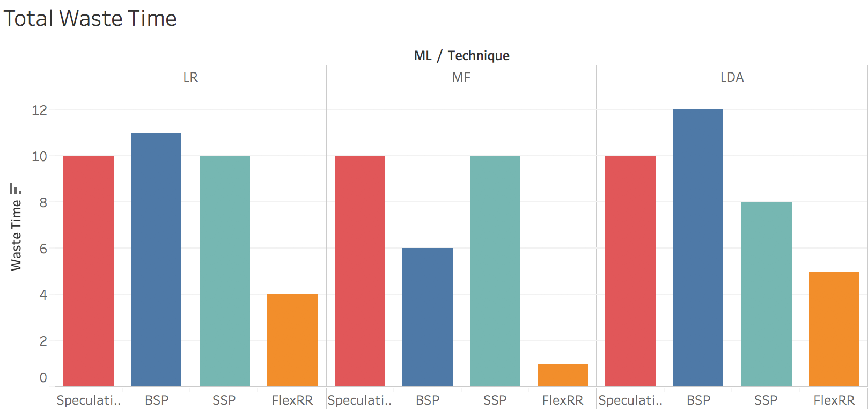The height and width of the screenshot is (409, 868).
Task: Select the ML / Technique header label
Action: 461,56
